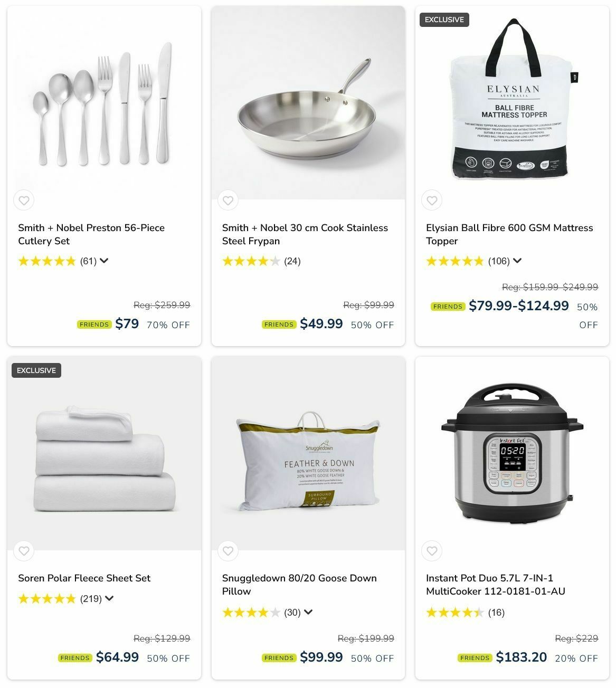View the Elysian mattress topper bag image
This screenshot has width=616, height=688.
[512, 103]
